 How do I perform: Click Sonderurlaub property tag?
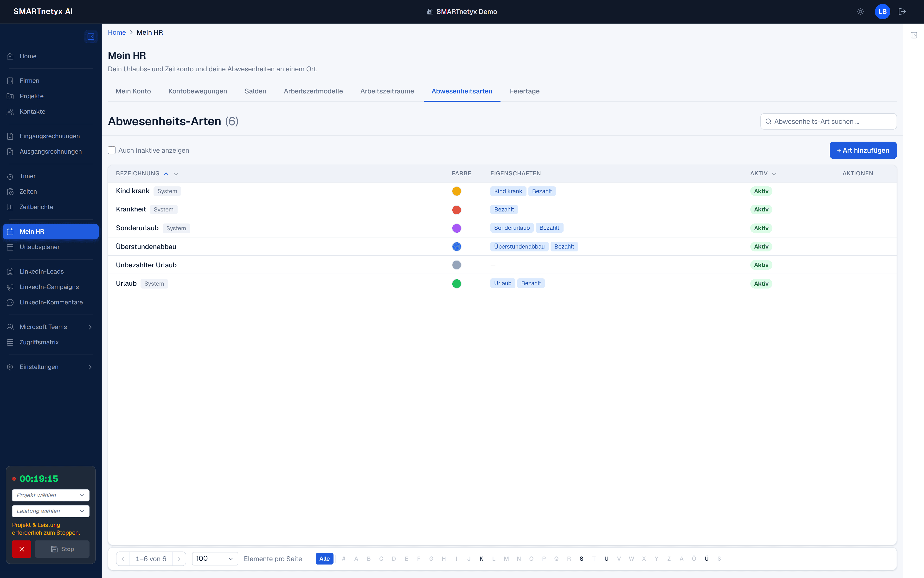pos(512,228)
